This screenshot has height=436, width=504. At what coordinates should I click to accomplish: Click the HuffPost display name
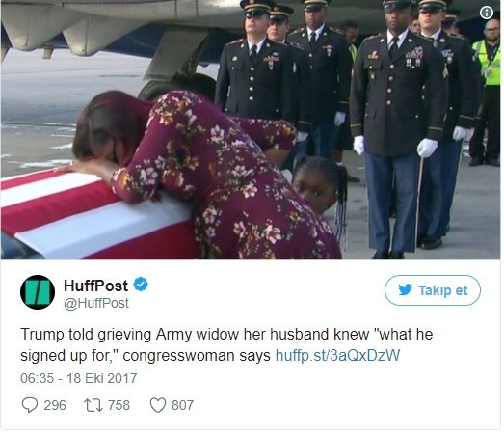click(95, 286)
